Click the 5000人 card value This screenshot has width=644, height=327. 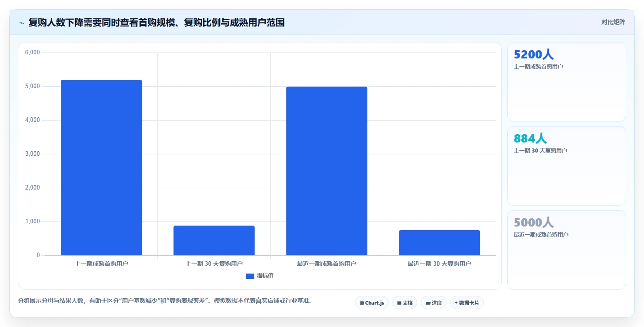click(x=534, y=222)
